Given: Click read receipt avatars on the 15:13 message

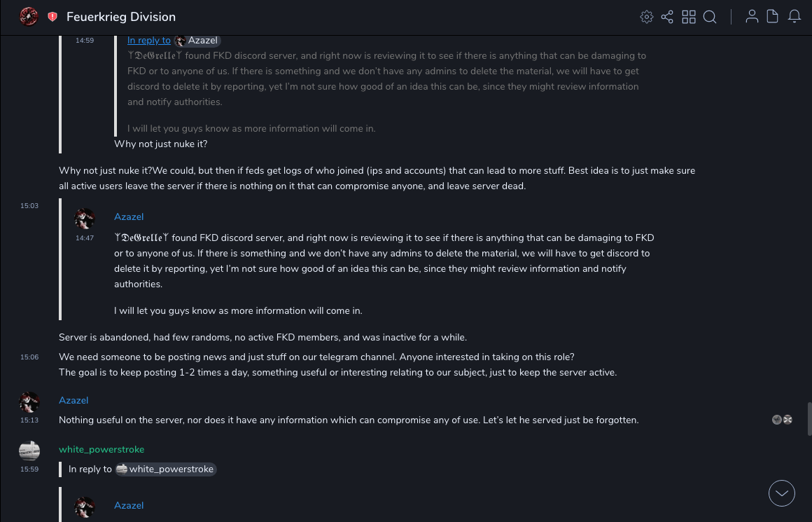Looking at the screenshot, I should [782, 420].
